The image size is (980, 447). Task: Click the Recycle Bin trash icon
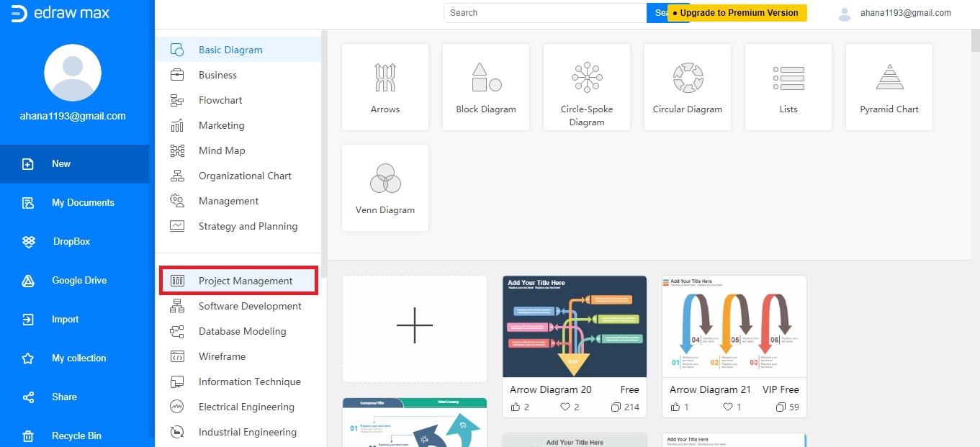(28, 436)
